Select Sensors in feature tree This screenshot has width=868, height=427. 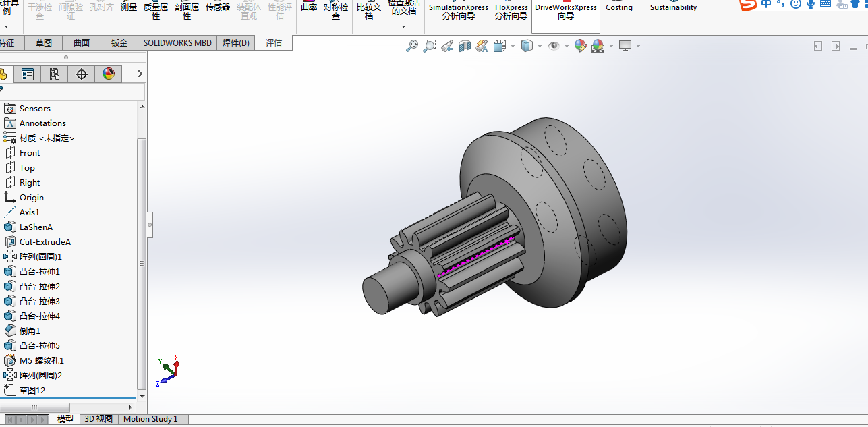(34, 109)
